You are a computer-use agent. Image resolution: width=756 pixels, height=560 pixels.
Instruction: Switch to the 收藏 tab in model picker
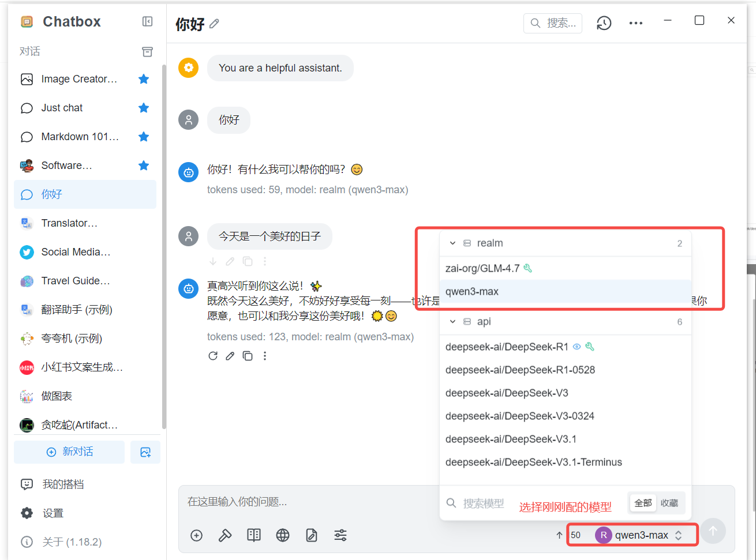(670, 502)
